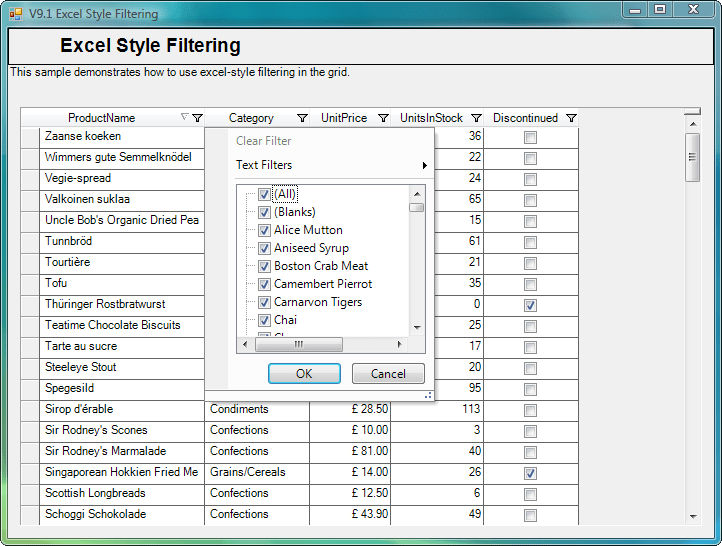
Task: Select the Sirop d'érable product cell
Action: 120,409
